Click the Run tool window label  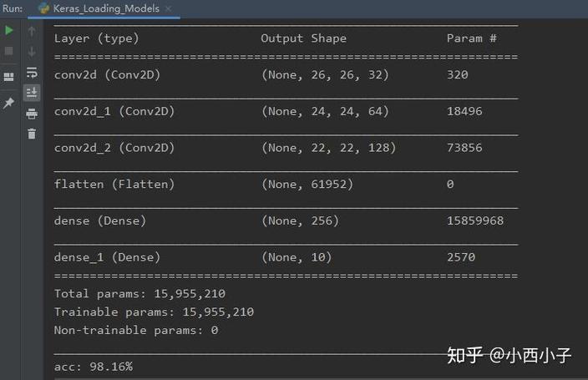click(11, 8)
